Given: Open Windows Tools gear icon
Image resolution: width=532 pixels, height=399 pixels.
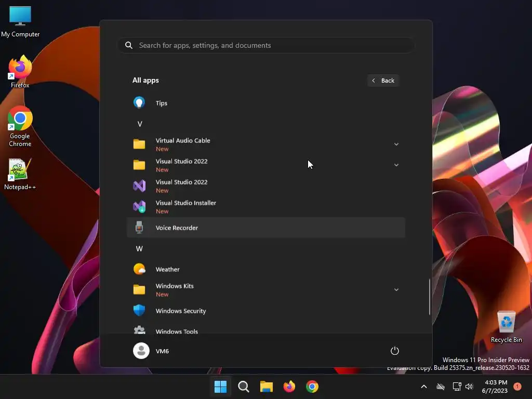Looking at the screenshot, I should tap(139, 330).
